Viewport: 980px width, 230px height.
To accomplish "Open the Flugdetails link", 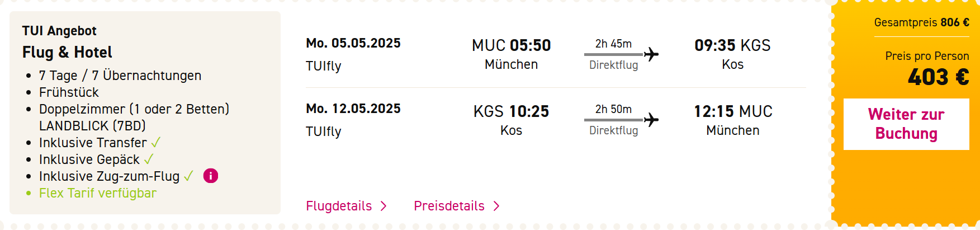I will coord(339,206).
